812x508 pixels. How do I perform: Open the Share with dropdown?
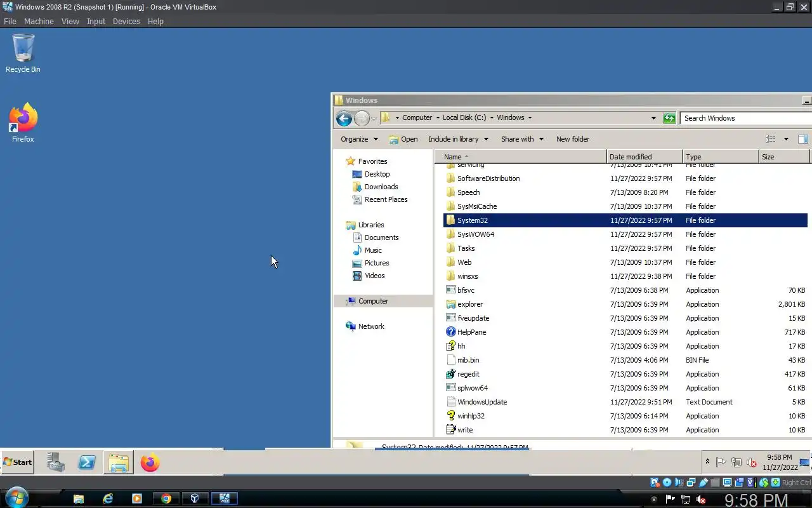[x=523, y=139]
